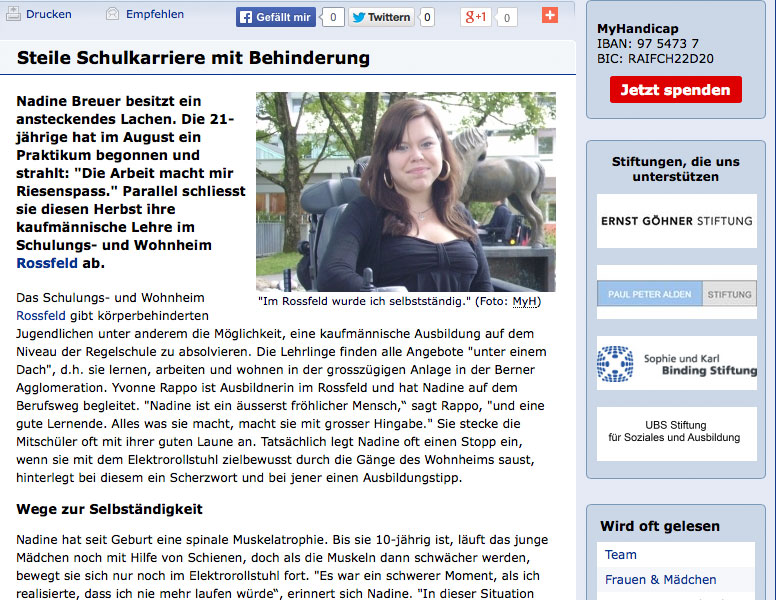This screenshot has height=600, width=780.
Task: Click the Ernst Göhner Stiftung logo
Action: click(677, 221)
